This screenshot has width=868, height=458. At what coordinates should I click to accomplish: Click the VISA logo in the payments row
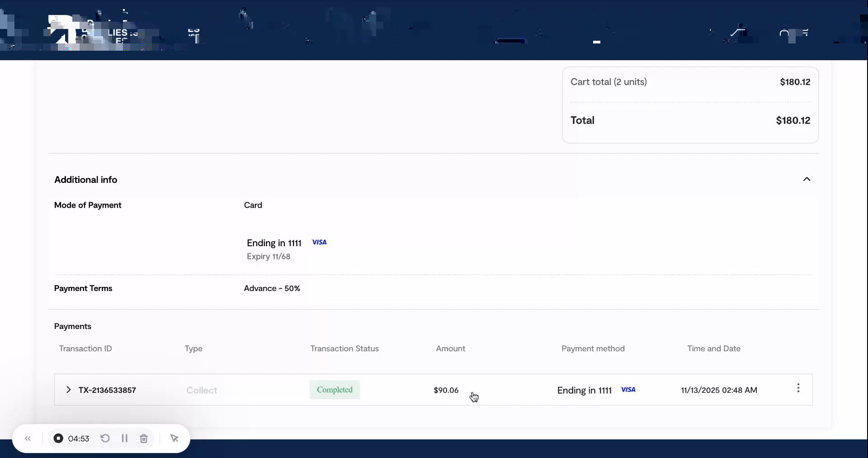point(628,390)
